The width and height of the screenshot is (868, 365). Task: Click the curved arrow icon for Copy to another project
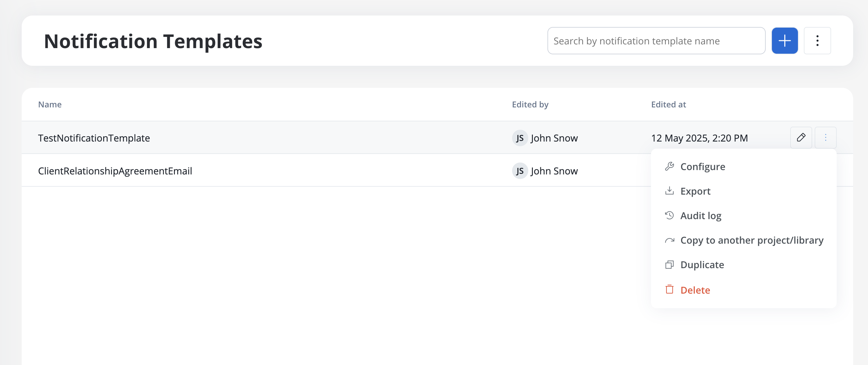669,240
